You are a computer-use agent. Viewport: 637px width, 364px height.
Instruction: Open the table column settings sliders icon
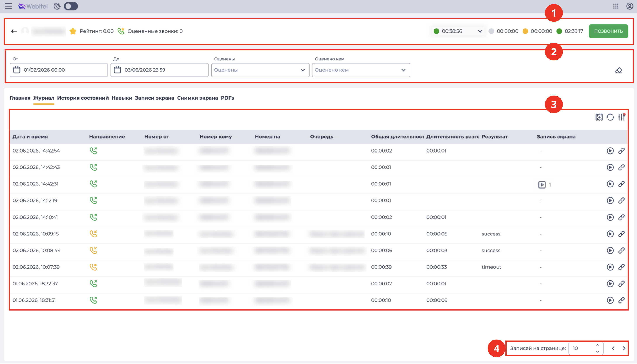(621, 117)
